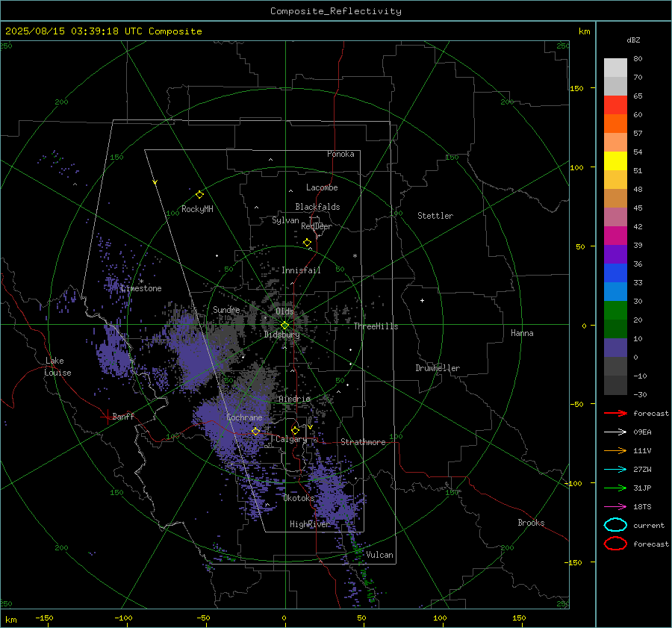Click the red 60-65 dBZ legend swatch
Image resolution: width=672 pixels, height=628 pixels.
[615, 105]
